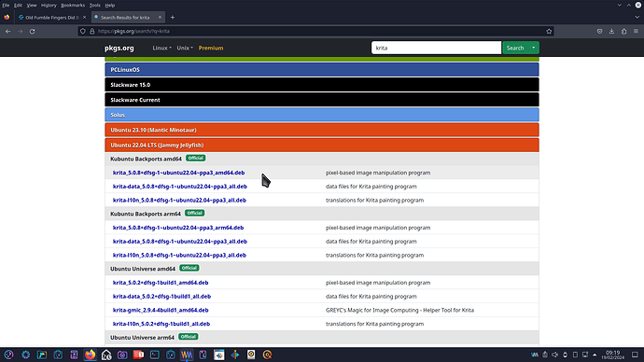The height and width of the screenshot is (362, 644).
Task: Expand the Slackware Current section
Action: pyautogui.click(x=322, y=100)
